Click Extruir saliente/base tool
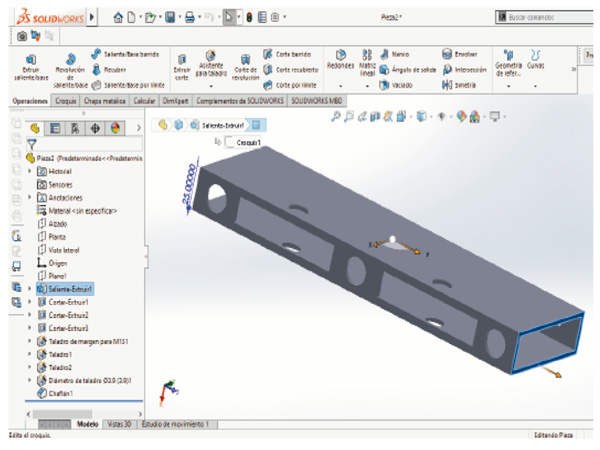Viewport: 600px width, 450px height. pyautogui.click(x=31, y=68)
